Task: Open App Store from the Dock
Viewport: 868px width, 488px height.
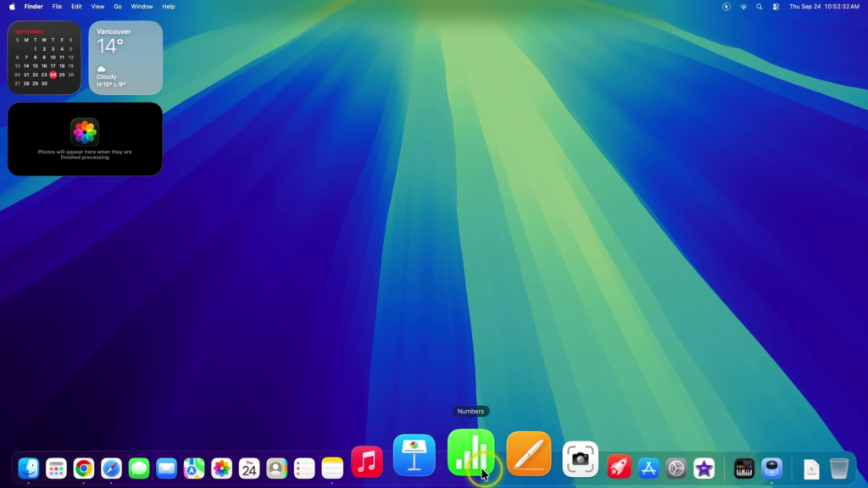Action: [x=648, y=469]
